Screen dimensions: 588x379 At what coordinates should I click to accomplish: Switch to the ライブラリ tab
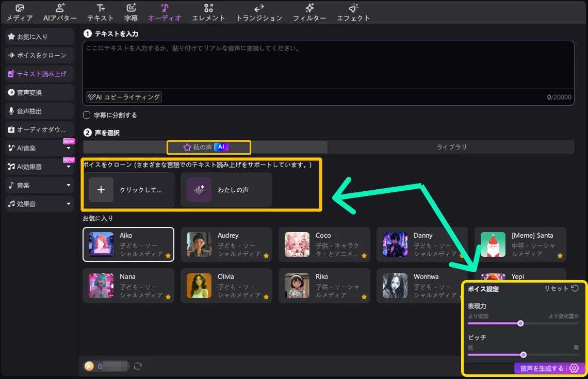[451, 147]
